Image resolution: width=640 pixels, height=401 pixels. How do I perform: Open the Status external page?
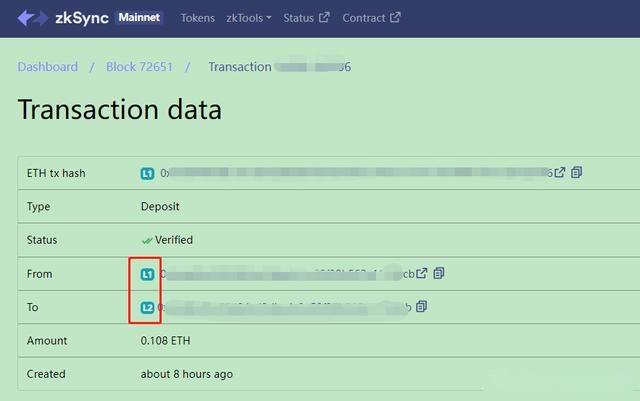click(x=306, y=18)
